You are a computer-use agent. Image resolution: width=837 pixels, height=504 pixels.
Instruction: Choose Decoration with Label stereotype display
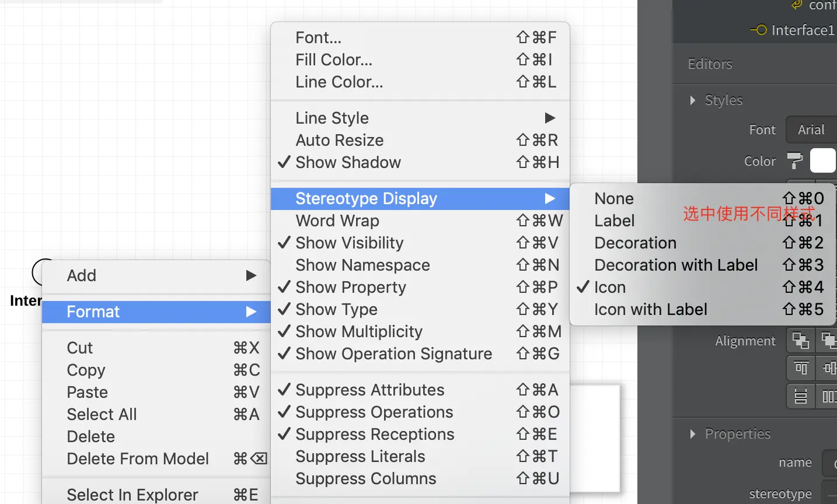pyautogui.click(x=676, y=265)
